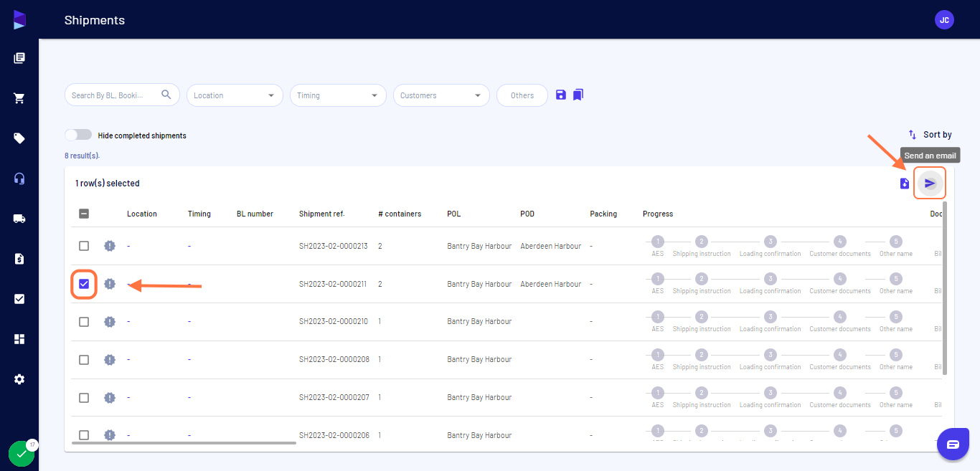Open the invoice dollar sidebar icon
Image resolution: width=980 pixels, height=471 pixels.
click(x=19, y=259)
